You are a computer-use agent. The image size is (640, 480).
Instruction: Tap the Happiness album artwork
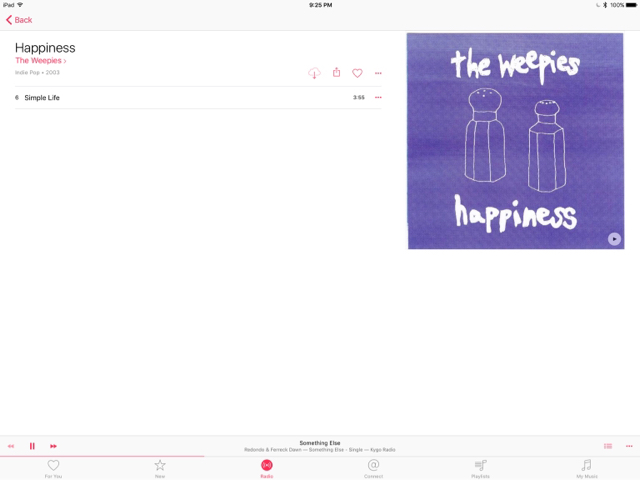tap(516, 141)
